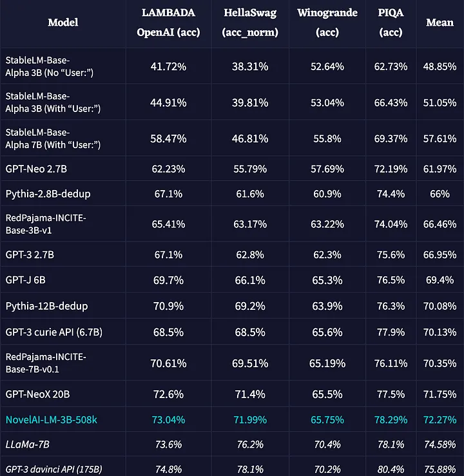This screenshot has height=476, width=464.
Task: Click RedPajama-INCITE-Base-7B-v0.1 model name
Action: pos(46,363)
